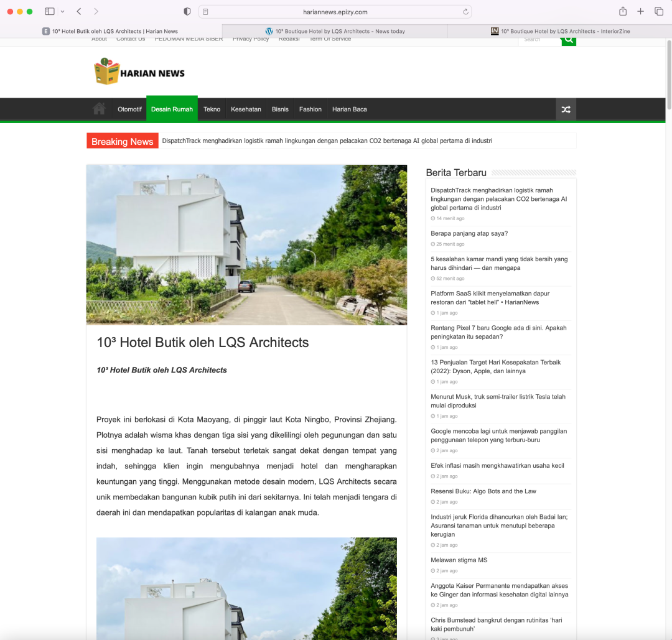Image resolution: width=672 pixels, height=640 pixels.
Task: Switch to the News today tab
Action: tap(335, 31)
